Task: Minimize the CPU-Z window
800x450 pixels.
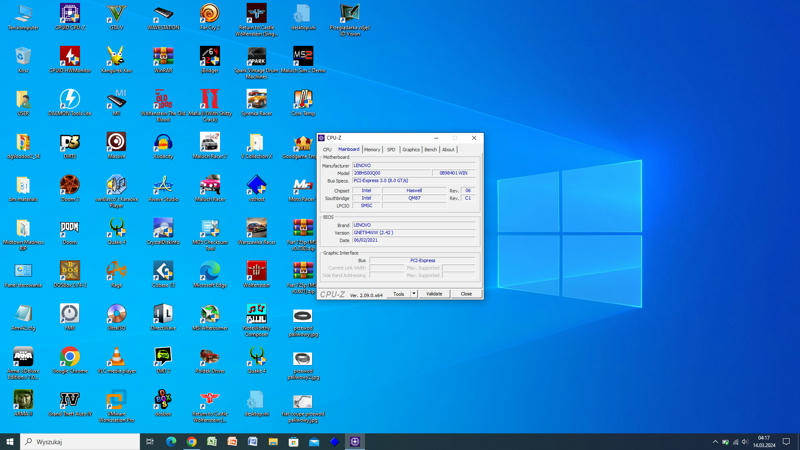Action: click(436, 138)
